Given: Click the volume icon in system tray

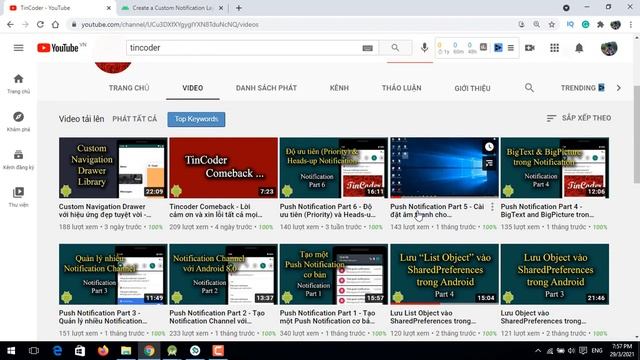Looking at the screenshot, I should tap(571, 351).
